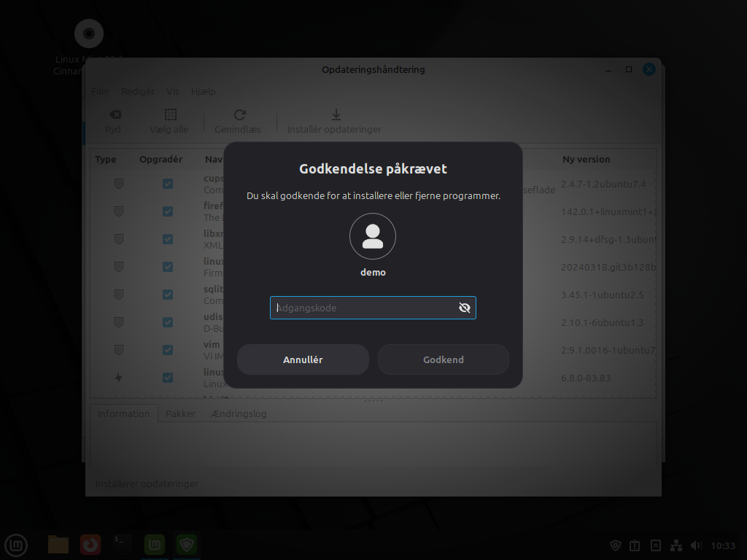Switch to the Ændringslog tab
Viewport: 747px width, 560px height.
point(238,413)
